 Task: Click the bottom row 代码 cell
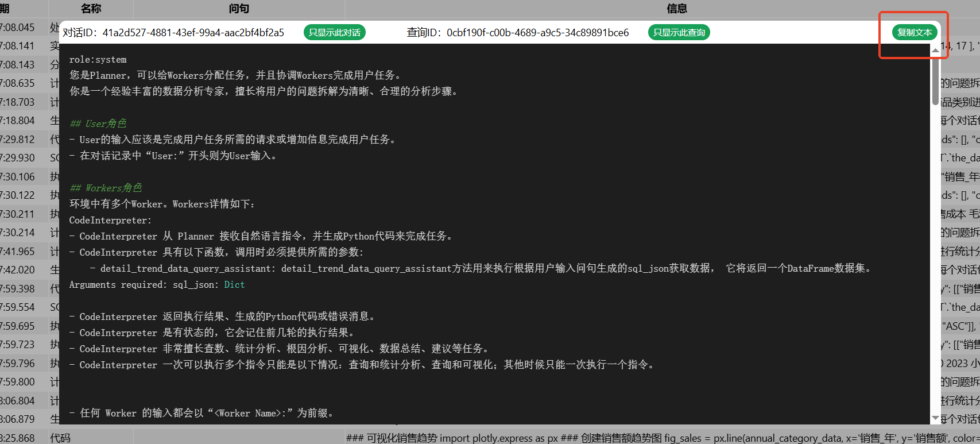pos(91,438)
